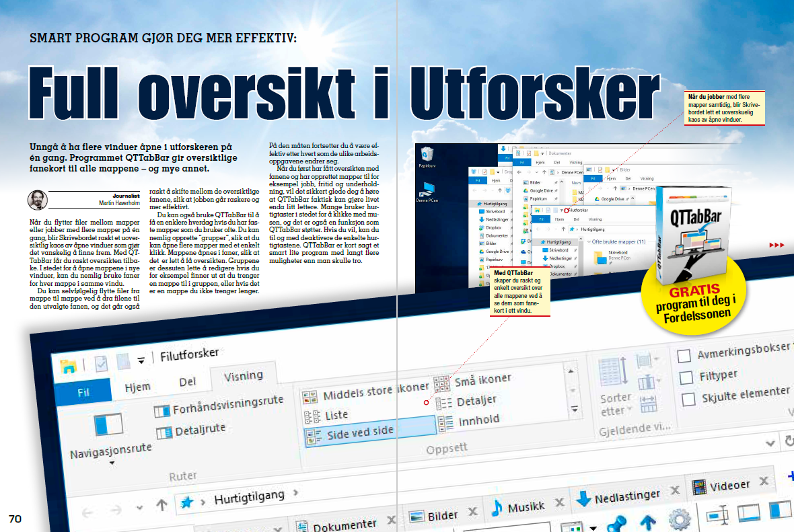Open the recent locations dropdown chevron
The width and height of the screenshot is (794, 532).
139,507
